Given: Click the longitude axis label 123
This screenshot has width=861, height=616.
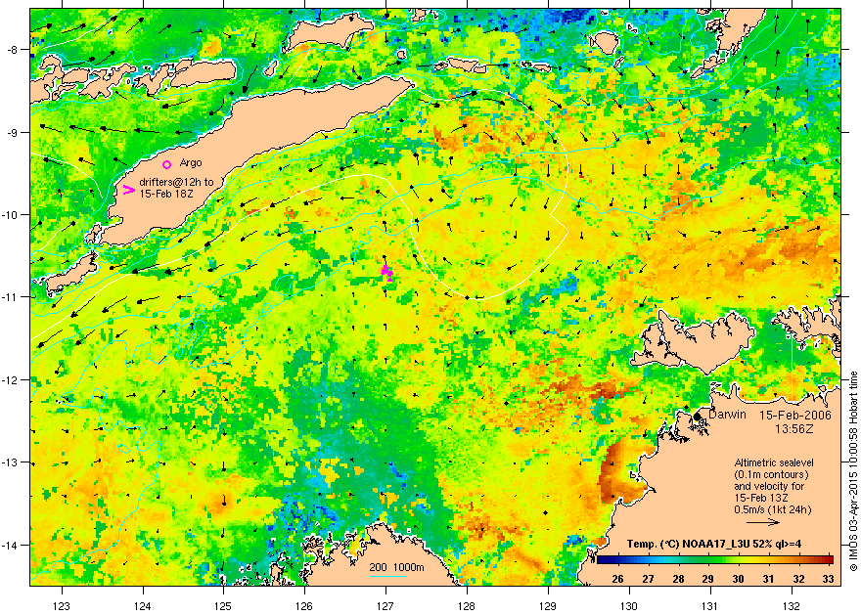Looking at the screenshot, I should tap(62, 606).
